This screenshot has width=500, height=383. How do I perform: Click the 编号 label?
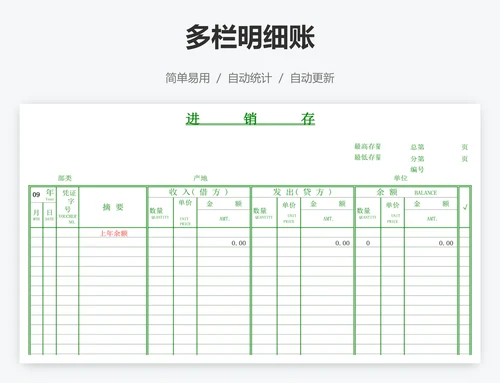click(417, 169)
